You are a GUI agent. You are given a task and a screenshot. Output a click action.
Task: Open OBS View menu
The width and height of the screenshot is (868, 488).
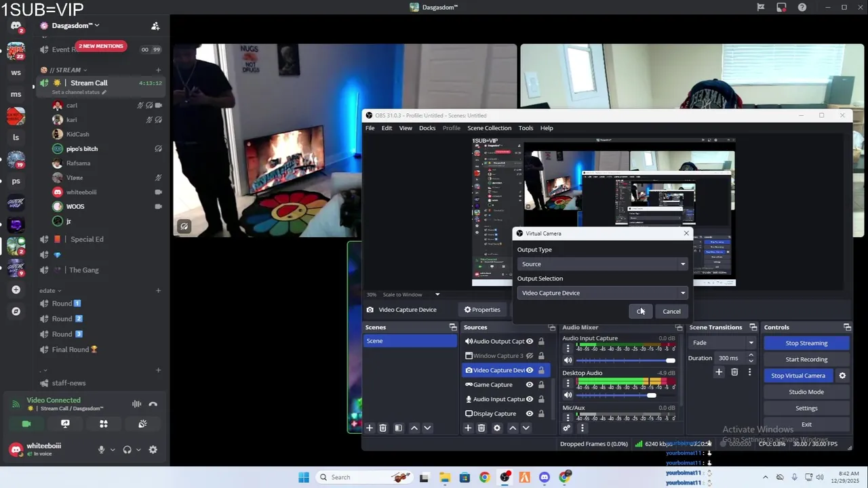(406, 128)
